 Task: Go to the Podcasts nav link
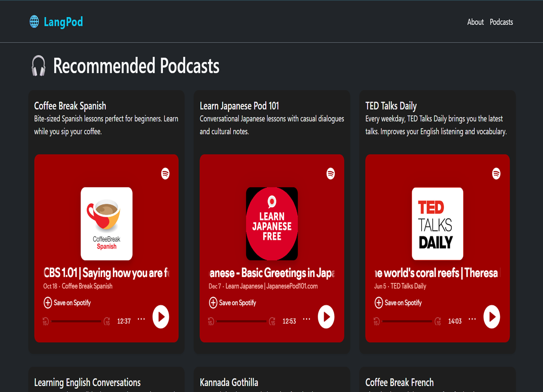tap(501, 22)
